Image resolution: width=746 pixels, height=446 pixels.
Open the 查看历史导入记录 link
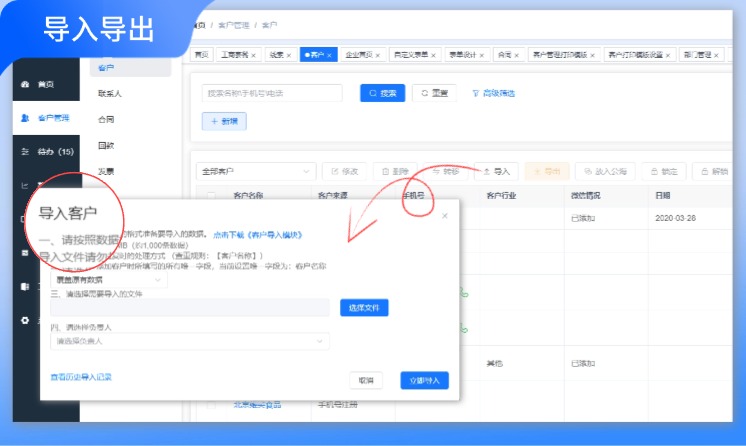(81, 377)
